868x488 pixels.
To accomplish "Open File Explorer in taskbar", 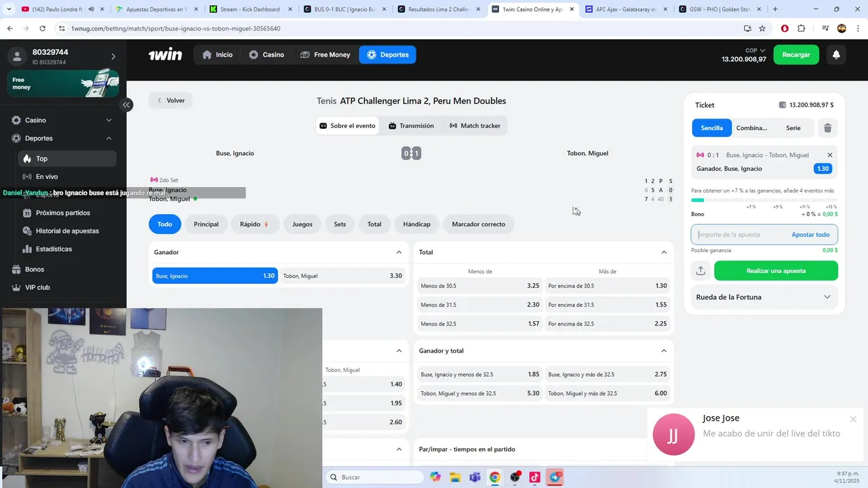I will pyautogui.click(x=455, y=477).
